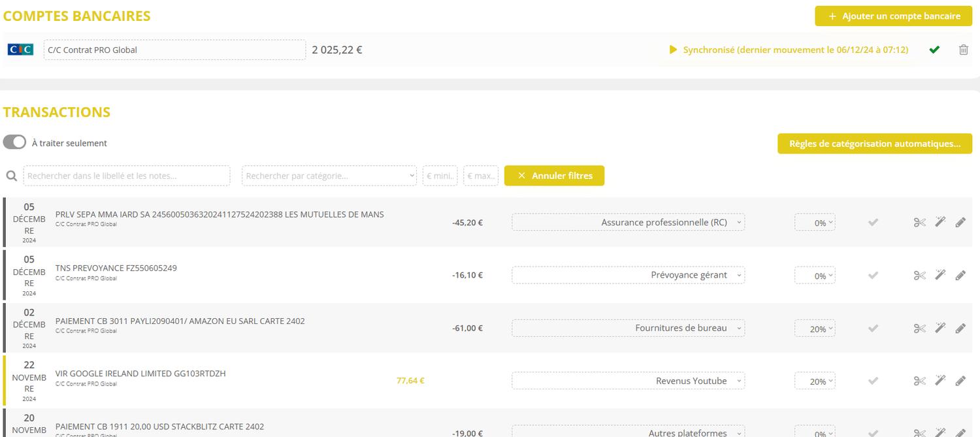
Task: Split the GOOGLE IRELAND transaction with scissors
Action: coord(920,381)
